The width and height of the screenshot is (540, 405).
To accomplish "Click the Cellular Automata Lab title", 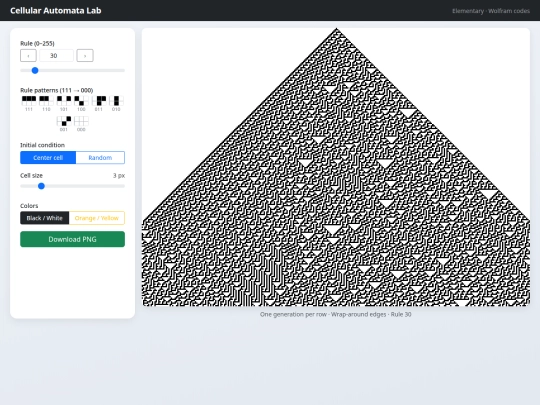I will [x=55, y=10].
